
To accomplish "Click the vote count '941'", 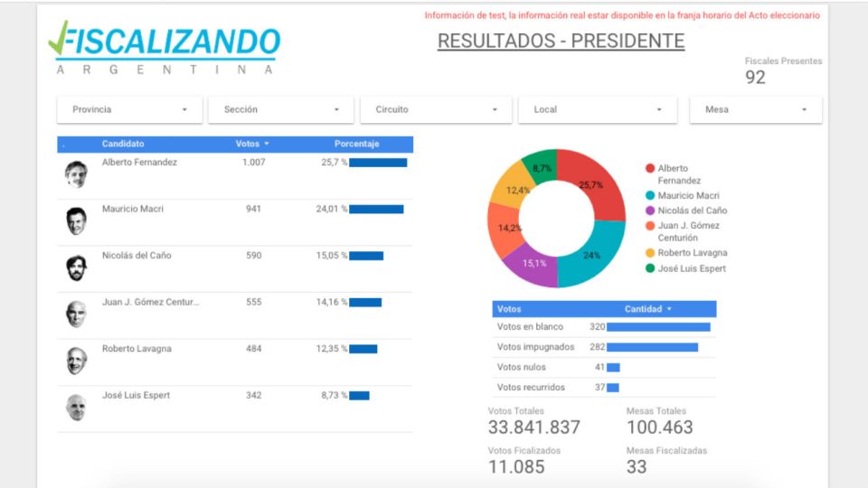I will (253, 209).
